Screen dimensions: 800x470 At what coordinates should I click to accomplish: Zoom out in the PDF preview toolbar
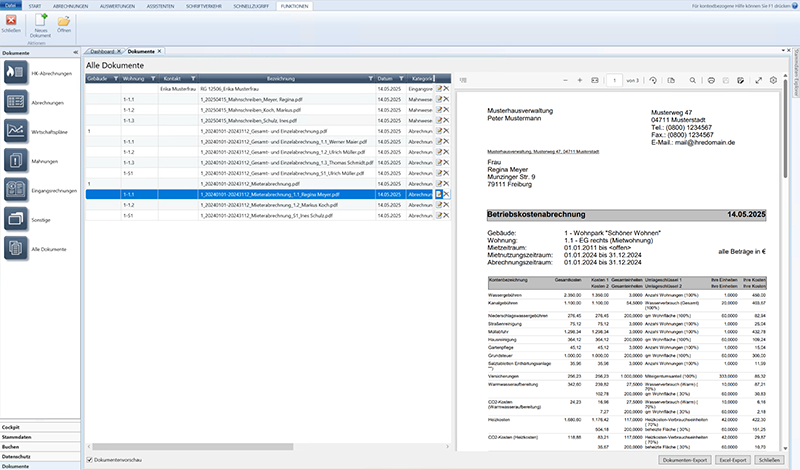[x=565, y=80]
